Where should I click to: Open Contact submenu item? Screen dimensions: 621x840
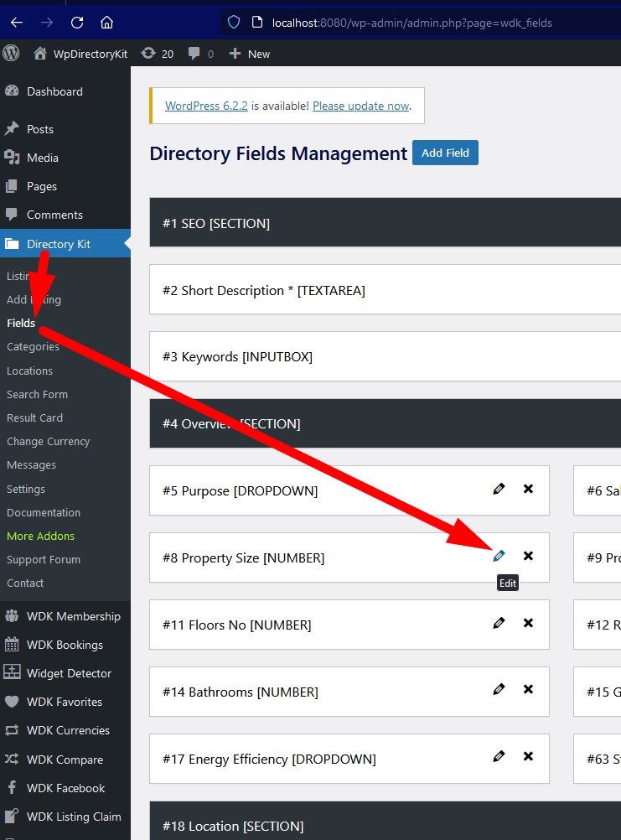pos(25,583)
